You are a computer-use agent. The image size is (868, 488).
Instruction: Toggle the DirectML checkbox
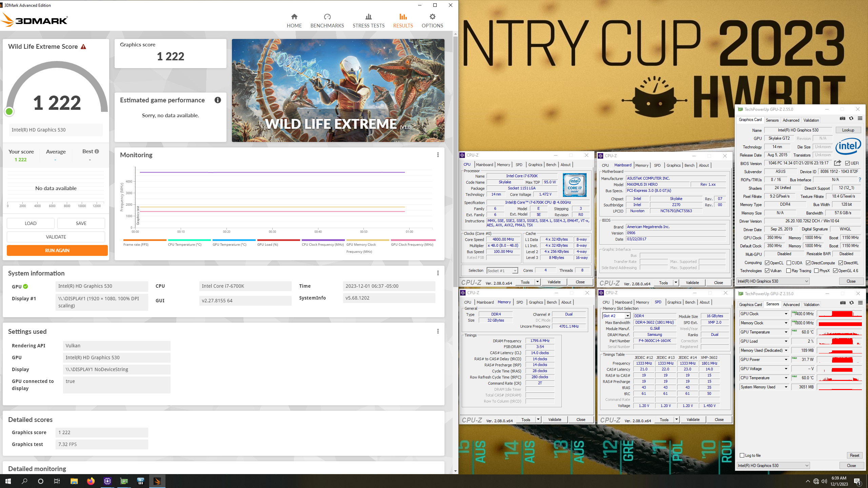pos(841,263)
